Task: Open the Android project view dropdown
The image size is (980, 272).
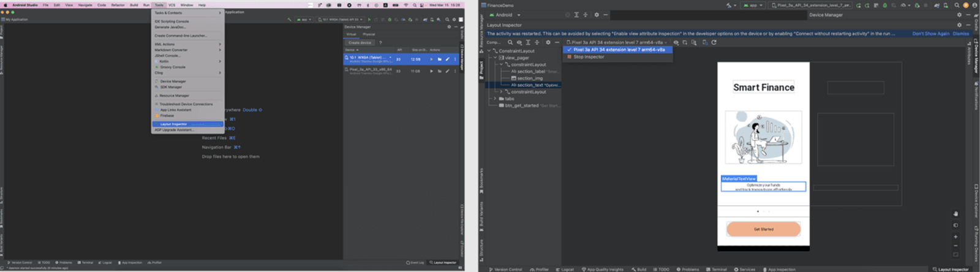Action: coord(505,15)
